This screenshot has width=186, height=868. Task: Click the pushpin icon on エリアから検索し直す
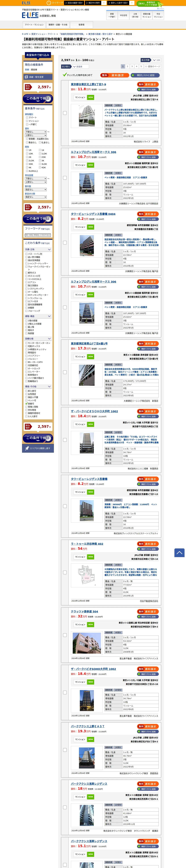(27, 448)
